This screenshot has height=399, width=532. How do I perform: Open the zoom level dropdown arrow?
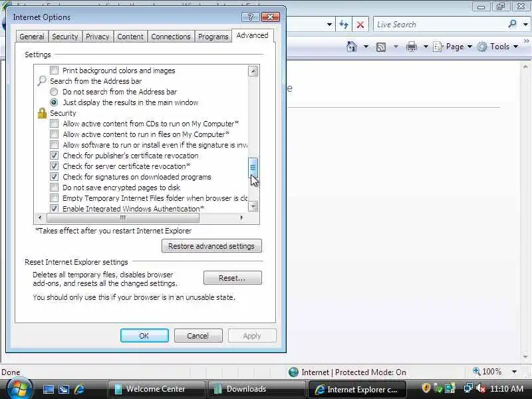coord(514,372)
